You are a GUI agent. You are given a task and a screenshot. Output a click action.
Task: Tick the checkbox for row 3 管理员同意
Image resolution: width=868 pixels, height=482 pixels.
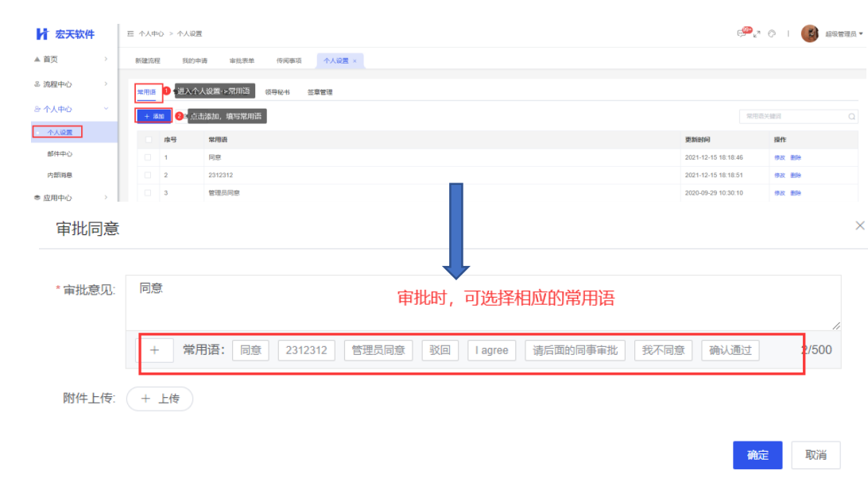(148, 193)
